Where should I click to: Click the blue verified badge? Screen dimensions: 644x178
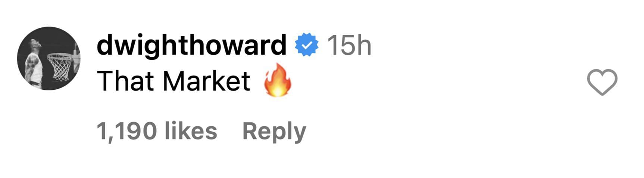[x=307, y=45]
